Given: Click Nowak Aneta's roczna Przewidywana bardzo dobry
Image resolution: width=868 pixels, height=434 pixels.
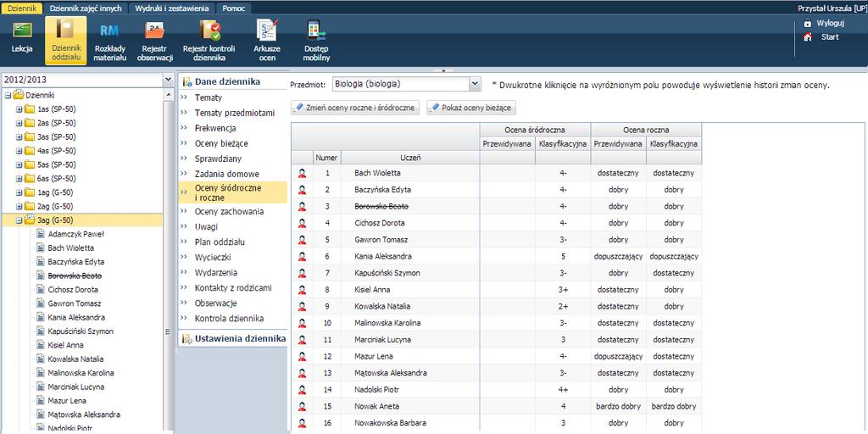Looking at the screenshot, I should pyautogui.click(x=618, y=406).
